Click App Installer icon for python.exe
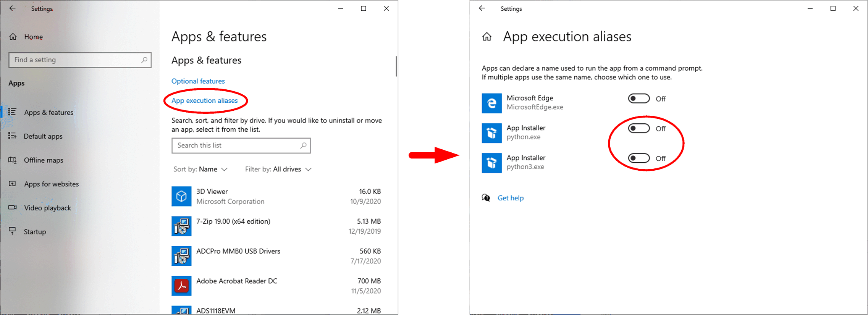The image size is (868, 315). (x=491, y=133)
